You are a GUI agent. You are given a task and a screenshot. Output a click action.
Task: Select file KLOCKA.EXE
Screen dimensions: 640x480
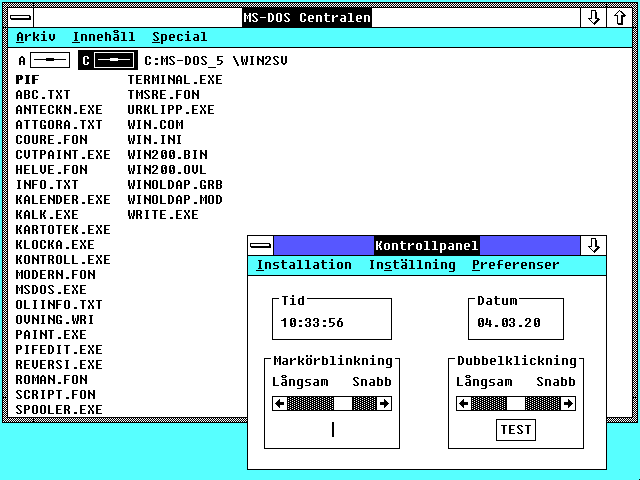55,244
